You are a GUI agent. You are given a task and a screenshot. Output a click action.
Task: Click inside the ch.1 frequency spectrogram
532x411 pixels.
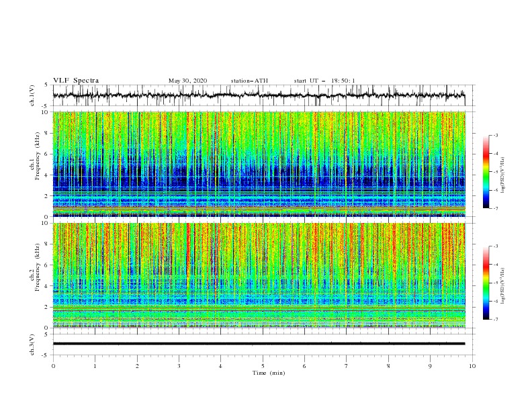pyautogui.click(x=259, y=164)
